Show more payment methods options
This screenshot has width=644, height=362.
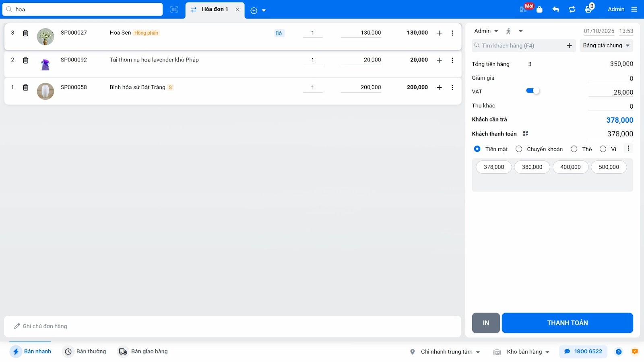coord(628,148)
